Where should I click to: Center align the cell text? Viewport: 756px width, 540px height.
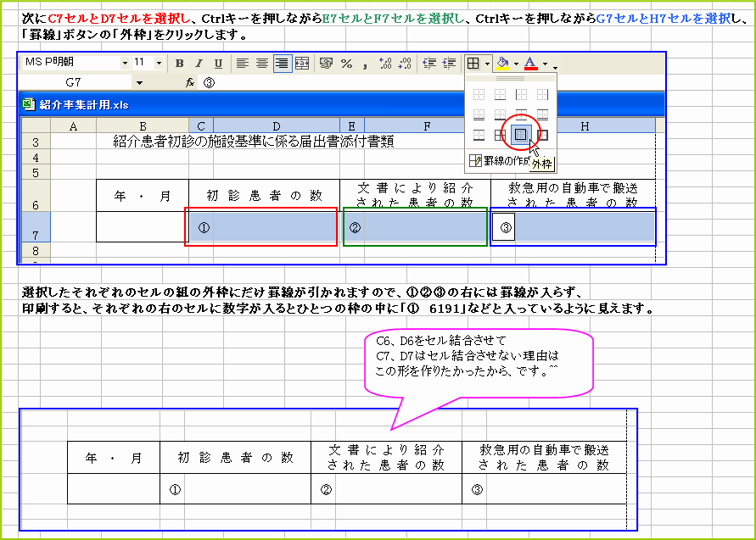click(x=261, y=64)
